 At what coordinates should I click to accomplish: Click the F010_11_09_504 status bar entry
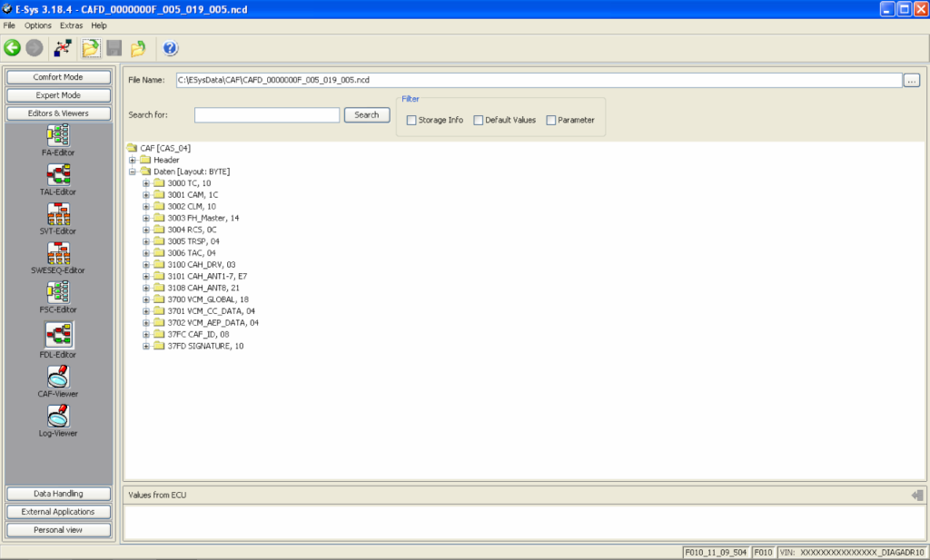point(716,553)
